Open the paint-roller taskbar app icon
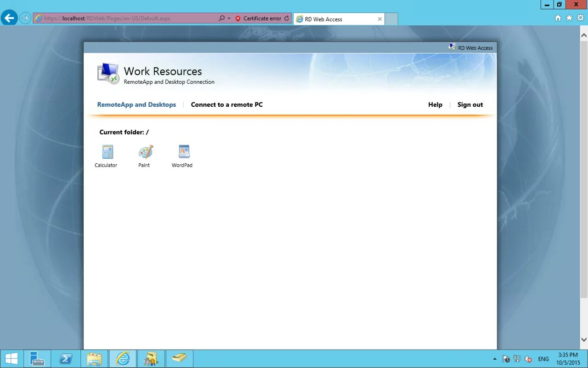 click(151, 359)
